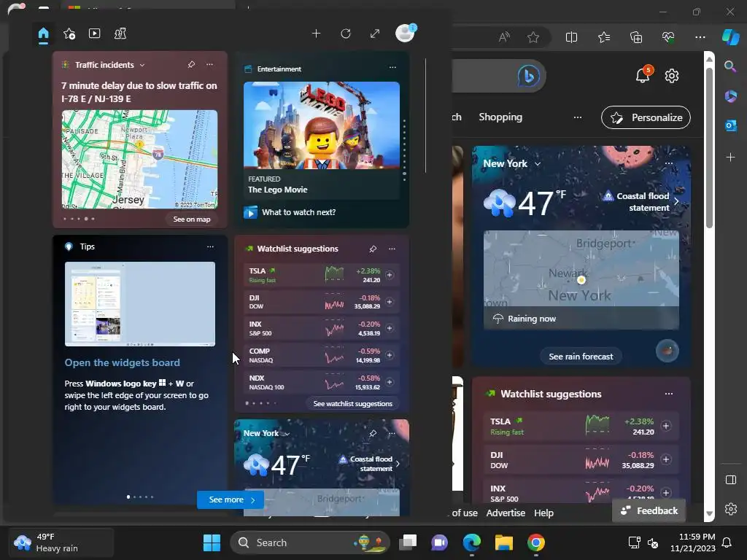Open the widgets Discover star icon tab
This screenshot has width=747, height=560.
click(x=69, y=34)
